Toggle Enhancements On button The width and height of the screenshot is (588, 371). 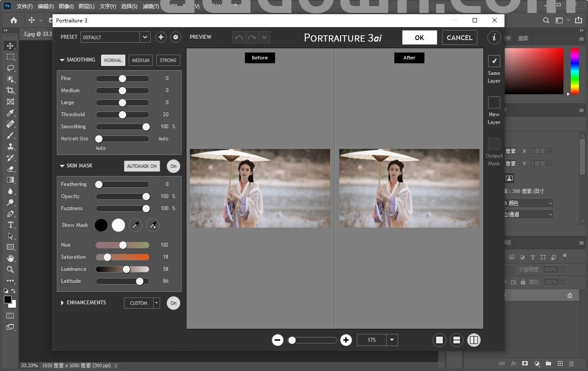click(x=173, y=303)
